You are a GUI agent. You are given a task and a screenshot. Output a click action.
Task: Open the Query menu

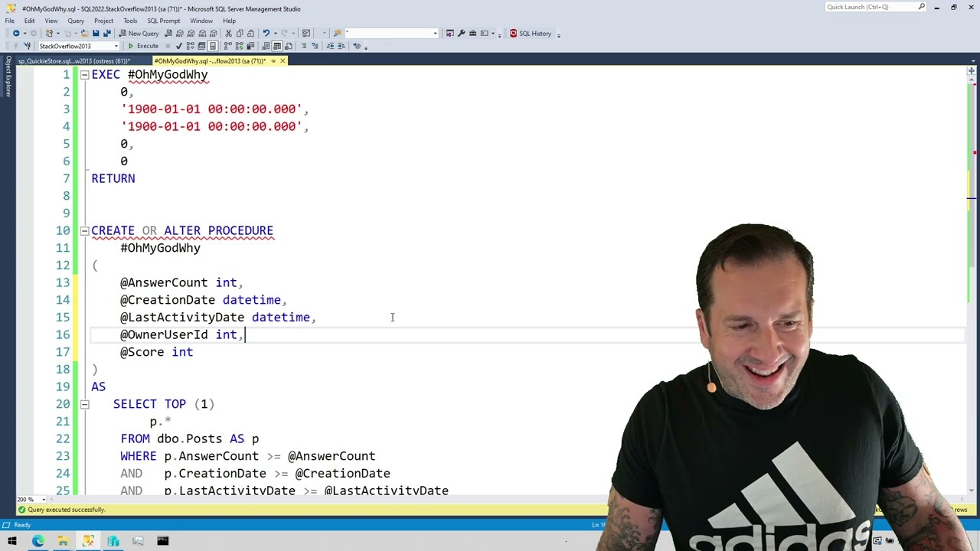click(x=76, y=21)
